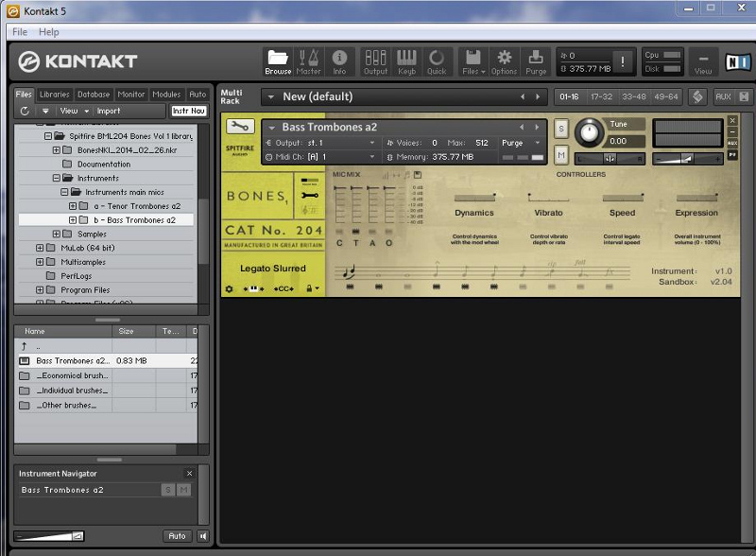756x556 pixels.
Task: Select rack page 49-64
Action: (666, 96)
